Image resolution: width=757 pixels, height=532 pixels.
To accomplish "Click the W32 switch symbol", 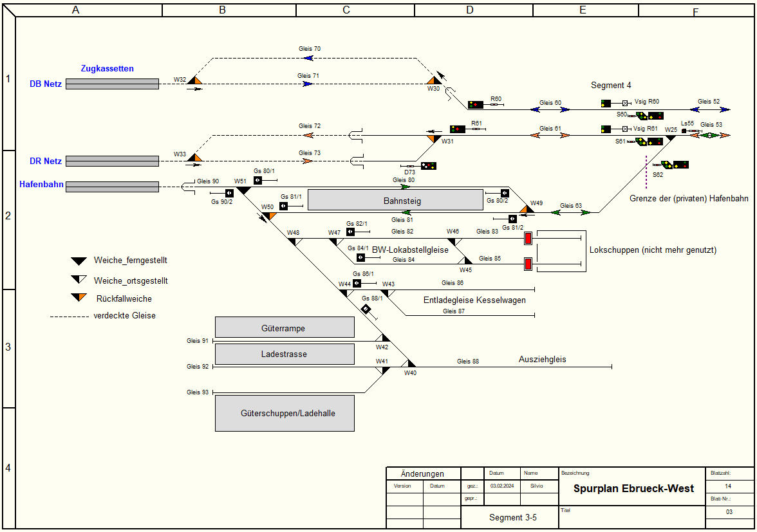I will pyautogui.click(x=195, y=79).
